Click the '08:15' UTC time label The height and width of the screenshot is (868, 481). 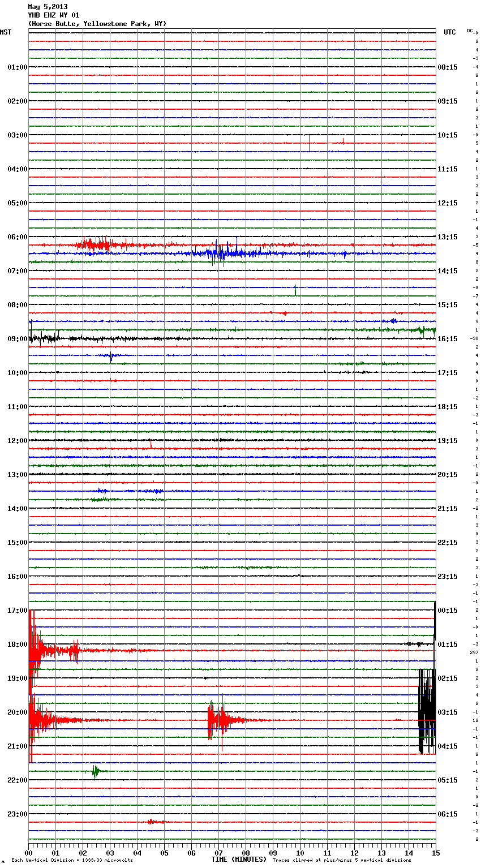(x=448, y=67)
